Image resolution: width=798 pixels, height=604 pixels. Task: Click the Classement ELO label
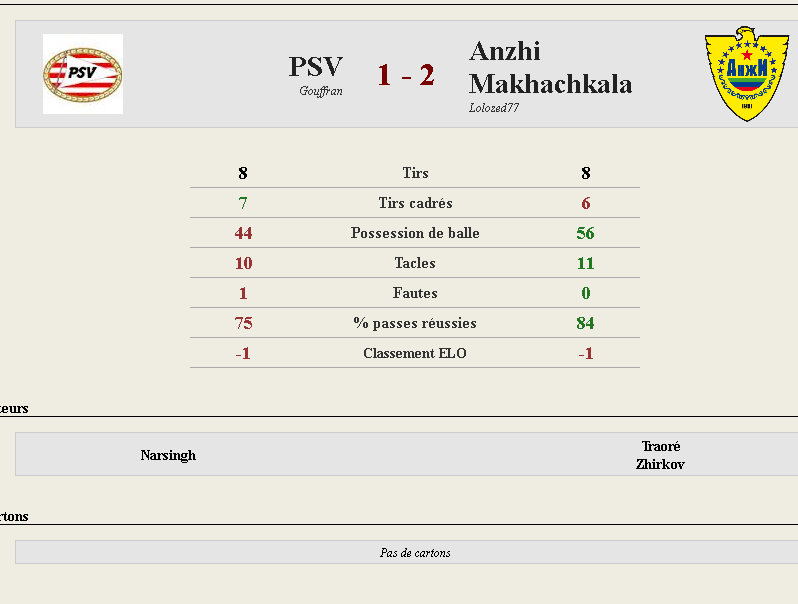click(415, 353)
